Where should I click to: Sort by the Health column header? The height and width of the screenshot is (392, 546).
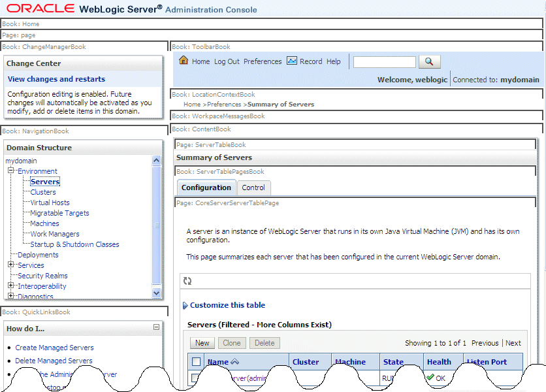[439, 362]
